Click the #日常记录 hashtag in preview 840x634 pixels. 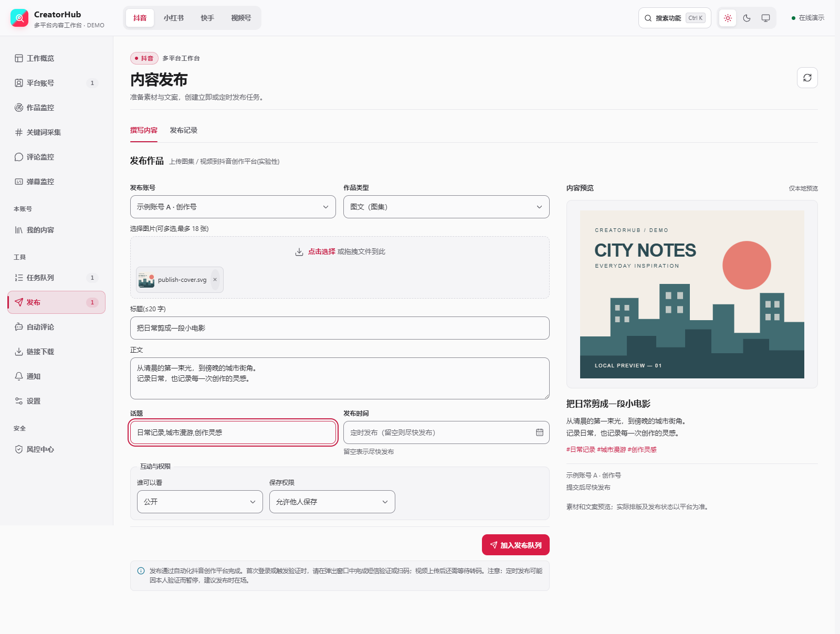581,450
